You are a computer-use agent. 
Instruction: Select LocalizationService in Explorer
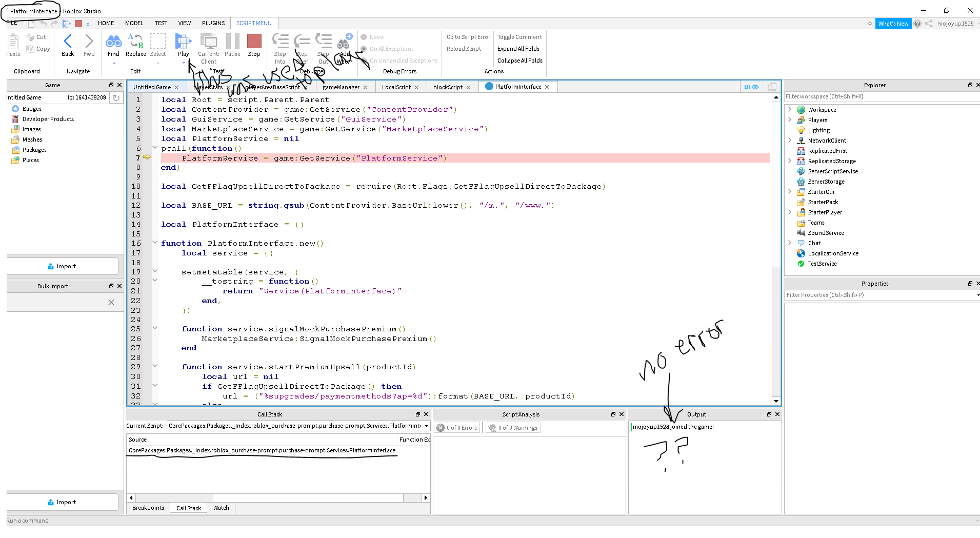(x=833, y=253)
